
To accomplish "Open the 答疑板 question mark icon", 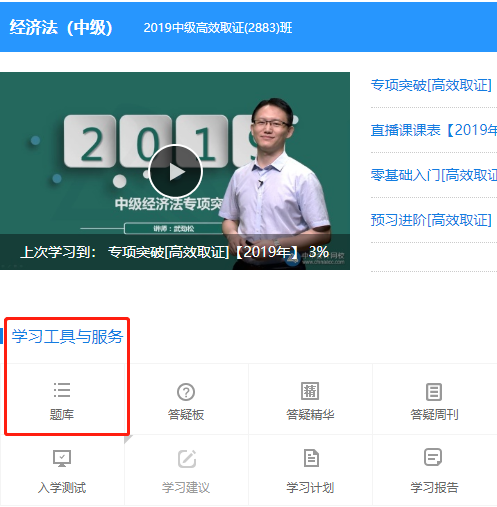I will point(186,392).
